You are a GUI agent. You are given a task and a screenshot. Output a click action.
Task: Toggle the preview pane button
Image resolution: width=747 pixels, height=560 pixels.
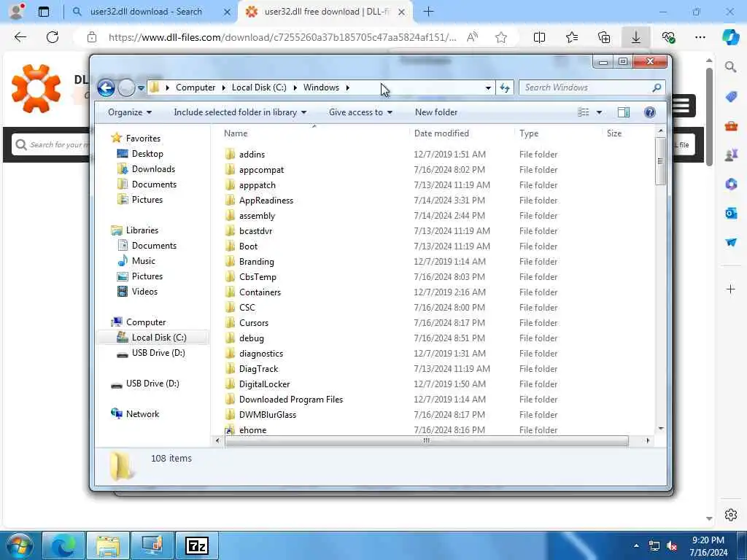624,112
